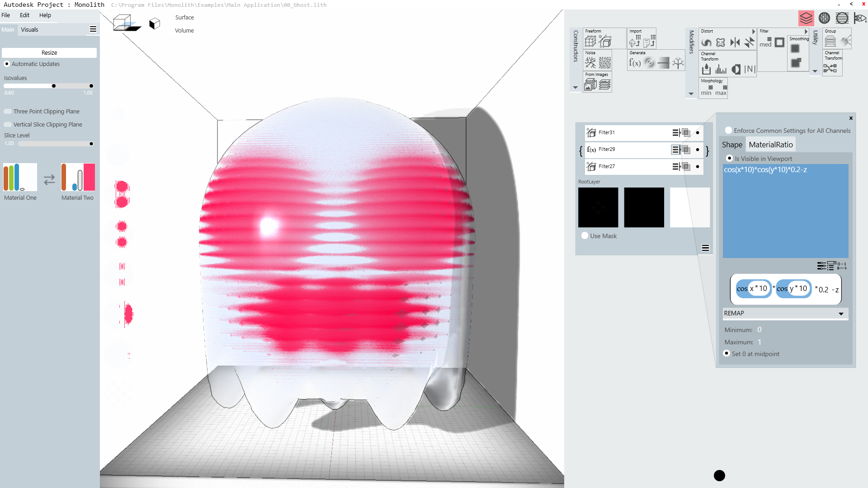Expand the Distort group arrow
868x488 pixels.
(x=754, y=32)
